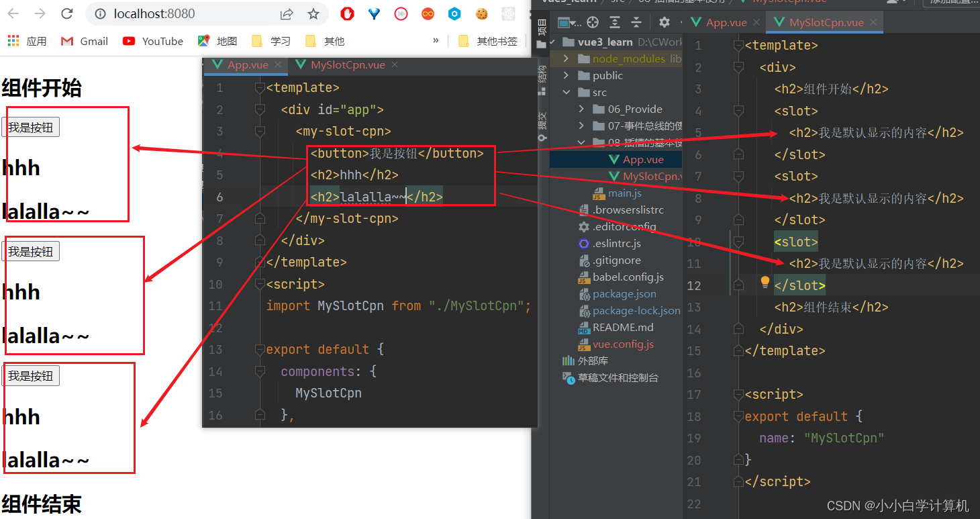Click the last 我是按钮 button above 组件结束
This screenshot has width=980, height=519.
(30, 375)
